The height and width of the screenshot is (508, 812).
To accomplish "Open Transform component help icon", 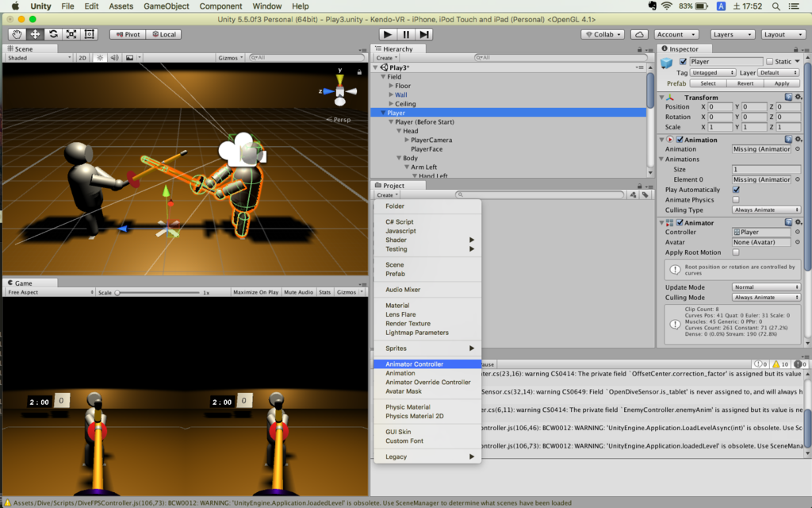I will pyautogui.click(x=788, y=97).
